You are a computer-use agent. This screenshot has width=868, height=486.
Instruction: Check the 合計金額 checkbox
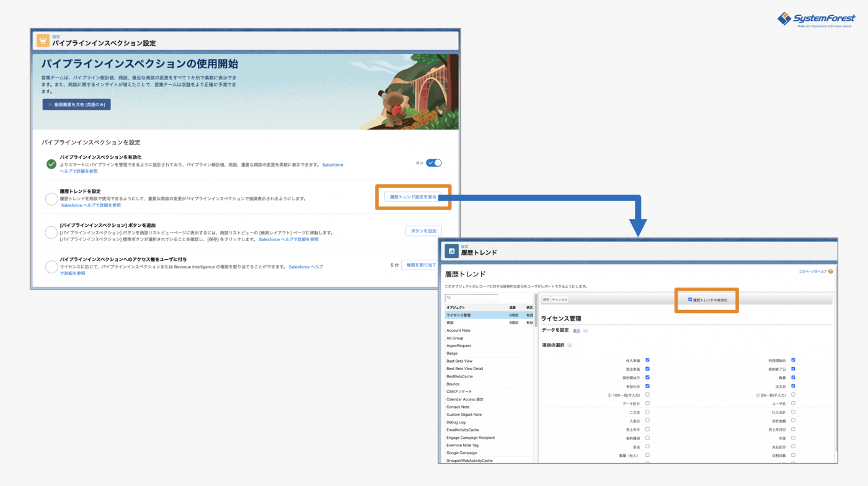pyautogui.click(x=793, y=420)
